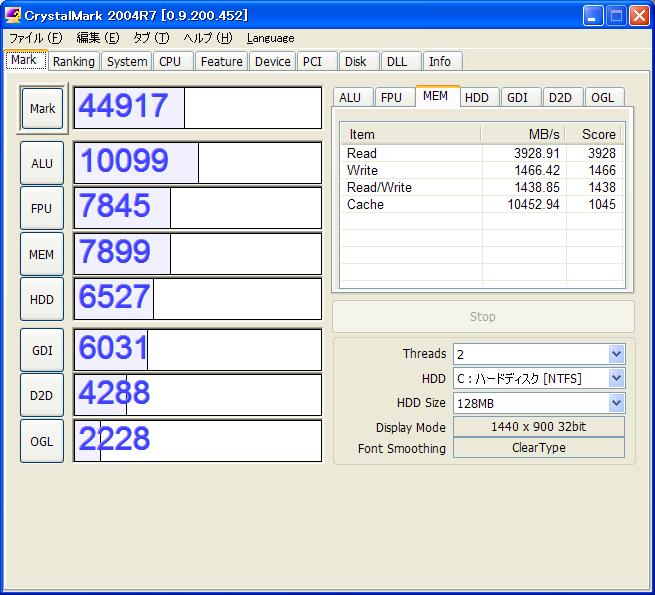Select the Read row in results table
The image size is (655, 595).
[482, 153]
